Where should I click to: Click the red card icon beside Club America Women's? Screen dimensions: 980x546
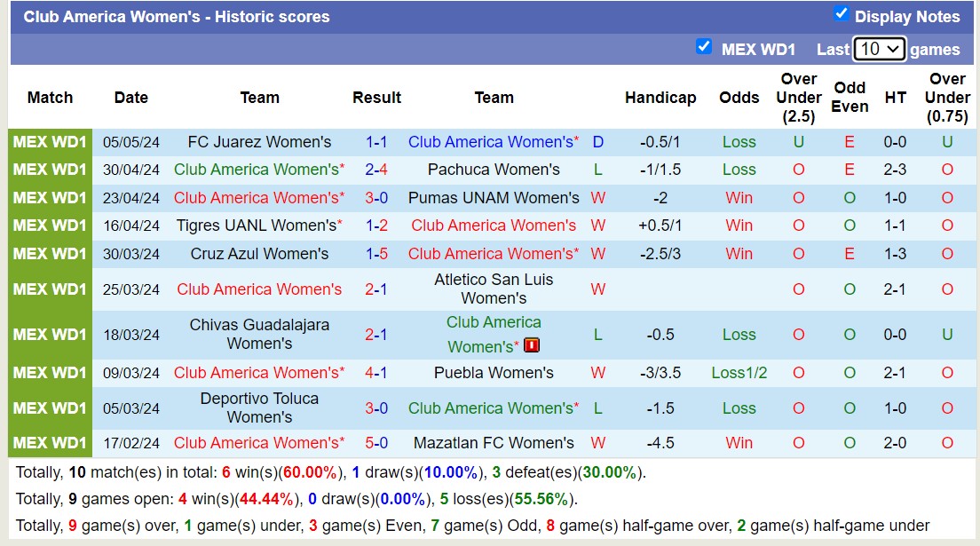click(x=532, y=345)
